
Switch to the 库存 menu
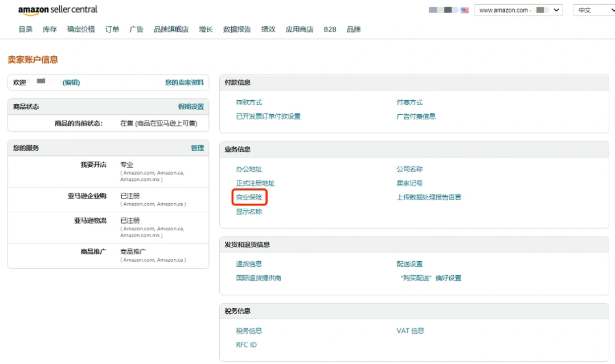(49, 29)
